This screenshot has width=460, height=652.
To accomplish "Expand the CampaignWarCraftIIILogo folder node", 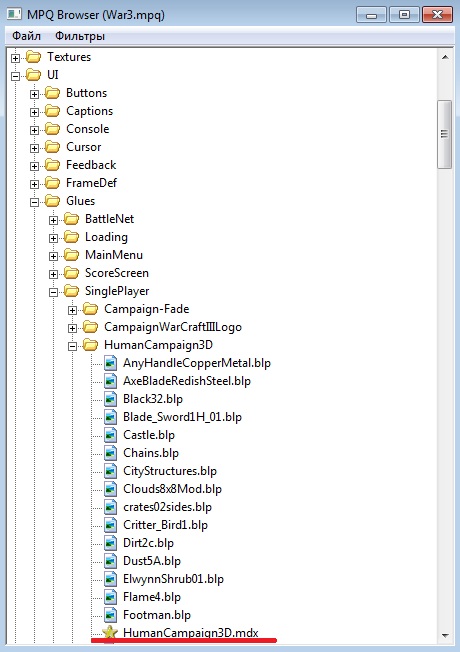I will click(x=72, y=328).
